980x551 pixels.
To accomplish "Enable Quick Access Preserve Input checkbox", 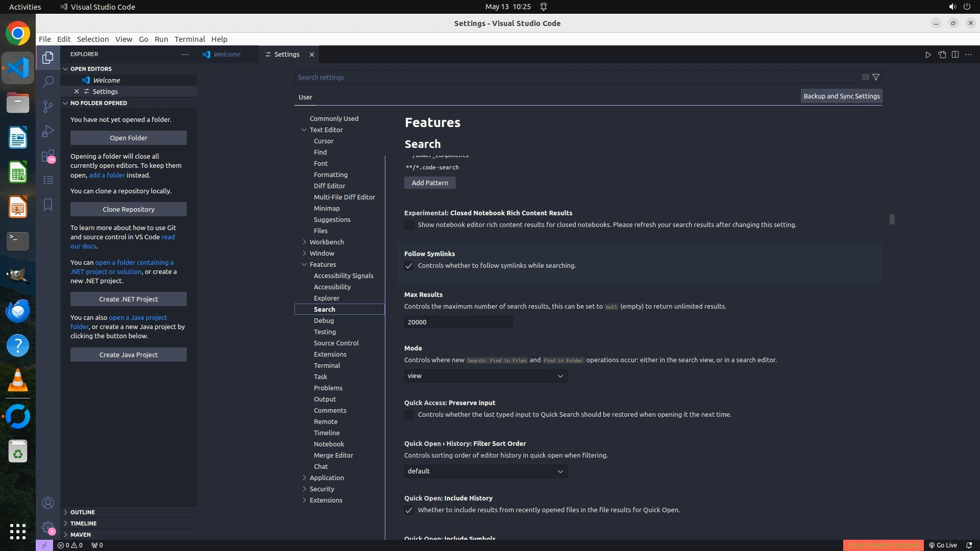I will pyautogui.click(x=409, y=415).
